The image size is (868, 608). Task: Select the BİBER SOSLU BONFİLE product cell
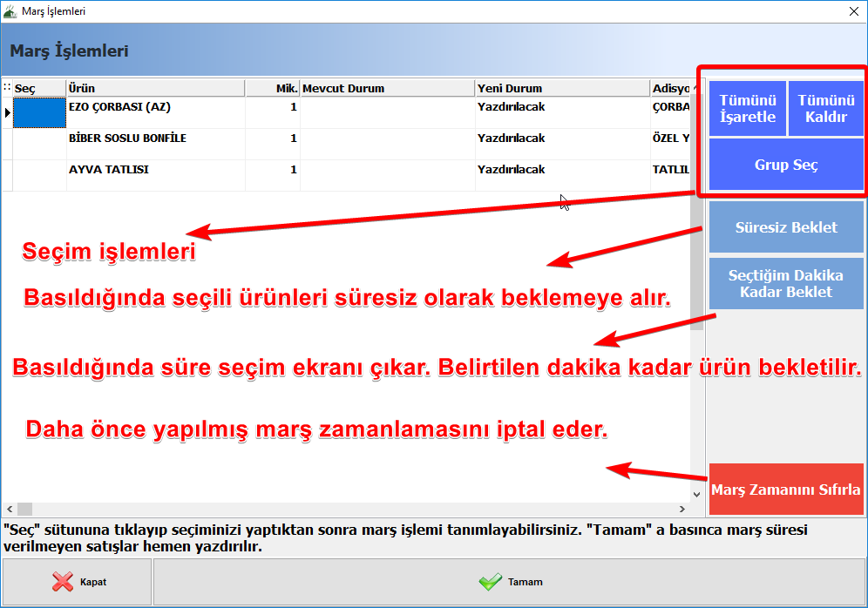pyautogui.click(x=155, y=145)
